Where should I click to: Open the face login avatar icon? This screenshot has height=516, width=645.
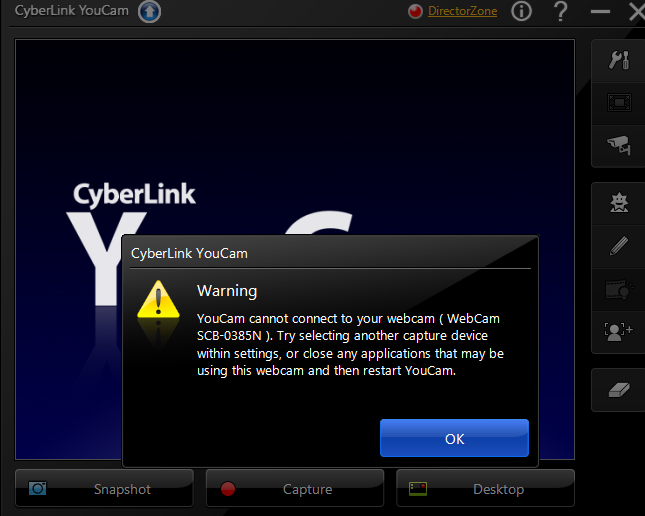(619, 332)
